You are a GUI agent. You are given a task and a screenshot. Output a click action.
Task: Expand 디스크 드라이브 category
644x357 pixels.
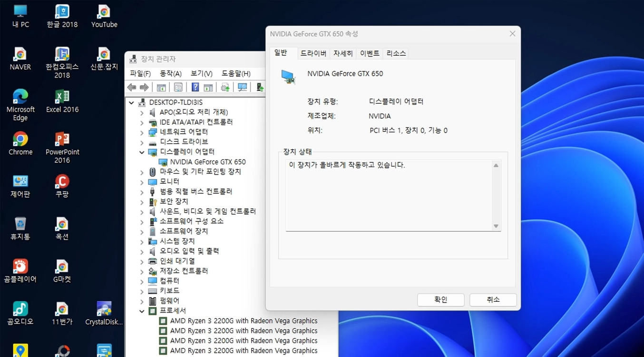click(x=142, y=142)
